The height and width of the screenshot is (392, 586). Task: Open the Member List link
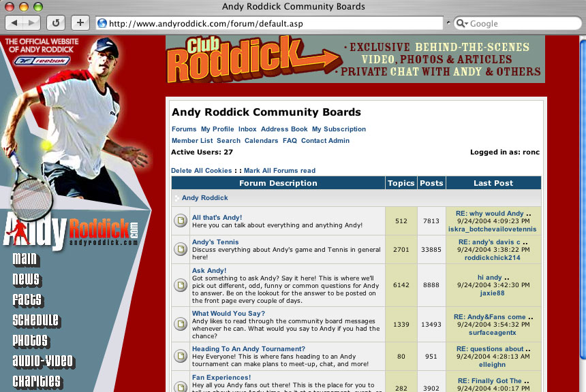coord(192,140)
